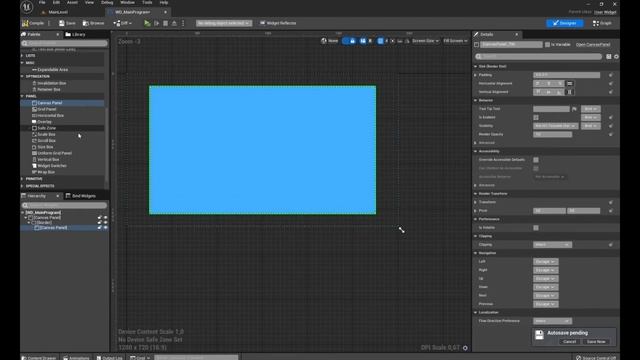Open the Clipping dropdown

[x=552, y=245]
